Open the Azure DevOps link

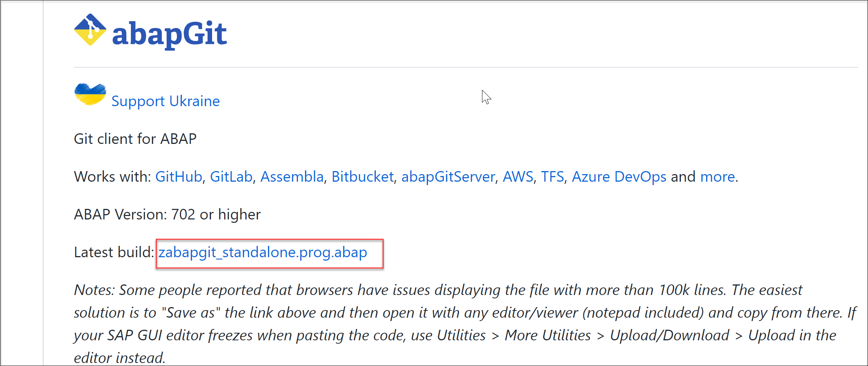point(619,177)
